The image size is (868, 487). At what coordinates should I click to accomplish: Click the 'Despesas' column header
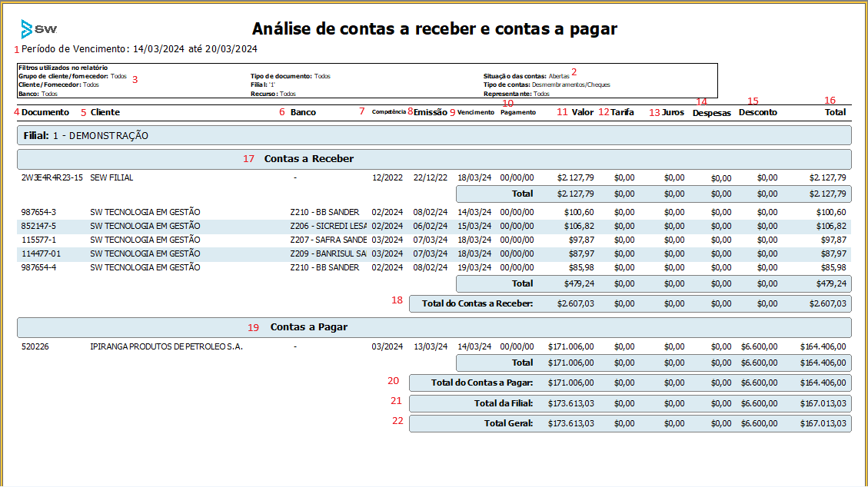[712, 113]
